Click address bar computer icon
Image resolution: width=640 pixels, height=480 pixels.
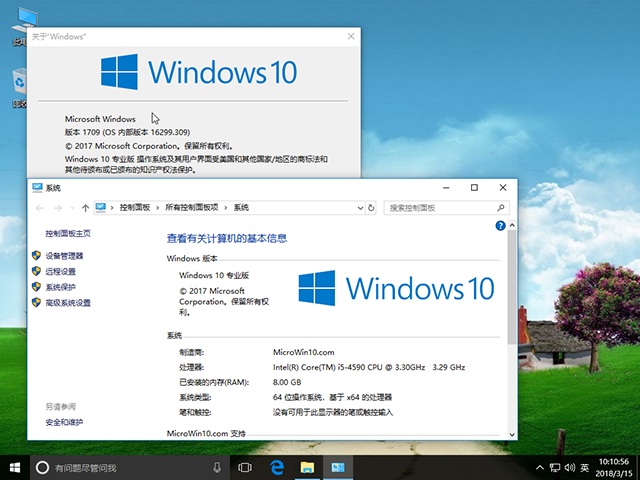pyautogui.click(x=100, y=208)
